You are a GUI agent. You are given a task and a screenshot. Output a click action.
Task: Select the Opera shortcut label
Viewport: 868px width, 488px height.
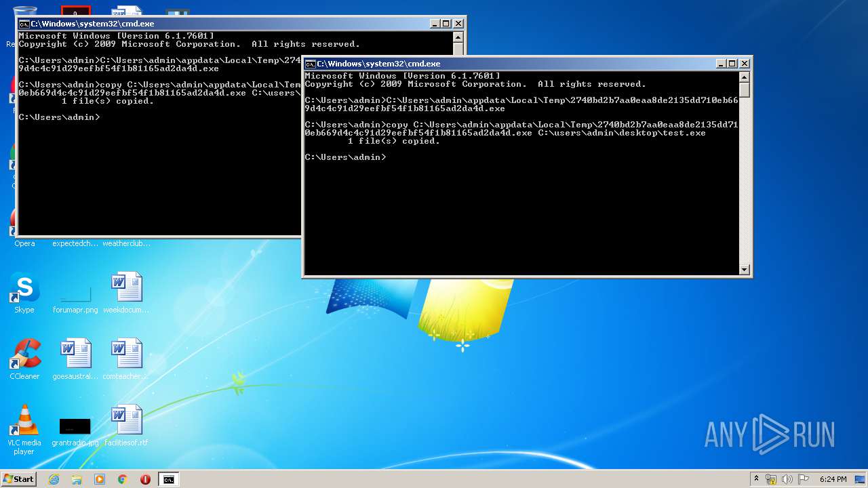tap(24, 243)
